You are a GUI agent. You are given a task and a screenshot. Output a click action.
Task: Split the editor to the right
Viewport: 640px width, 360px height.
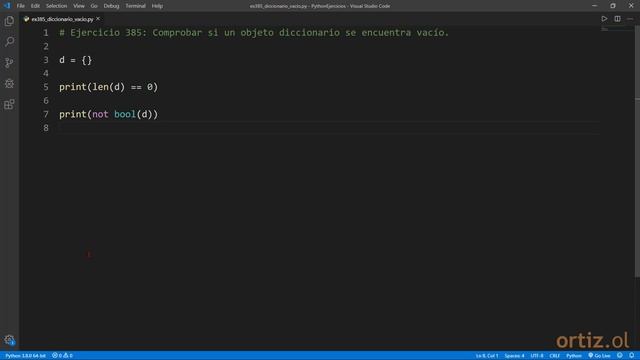617,19
